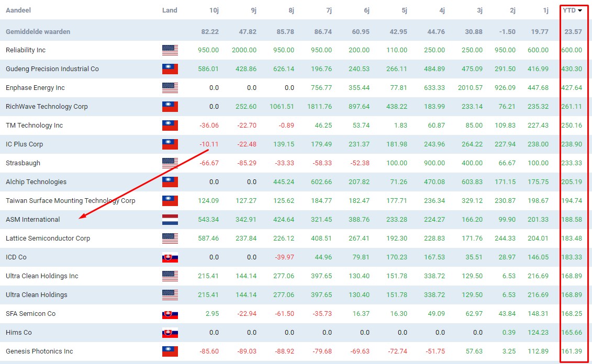This screenshot has height=364, width=592.
Task: Click the flag in the Strasbaugh row
Action: click(x=170, y=163)
